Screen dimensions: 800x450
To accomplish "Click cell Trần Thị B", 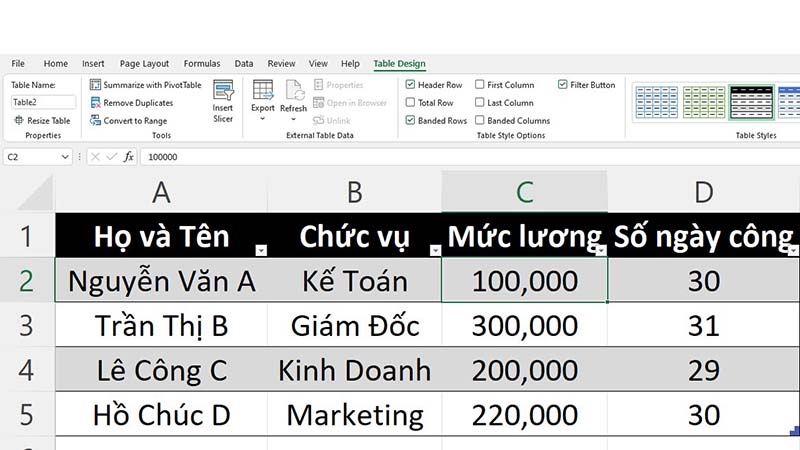I will 161,325.
